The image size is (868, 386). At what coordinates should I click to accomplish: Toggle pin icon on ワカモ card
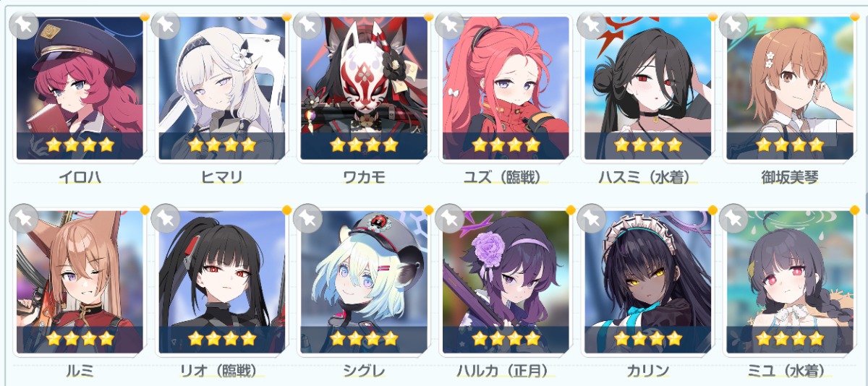(x=307, y=25)
